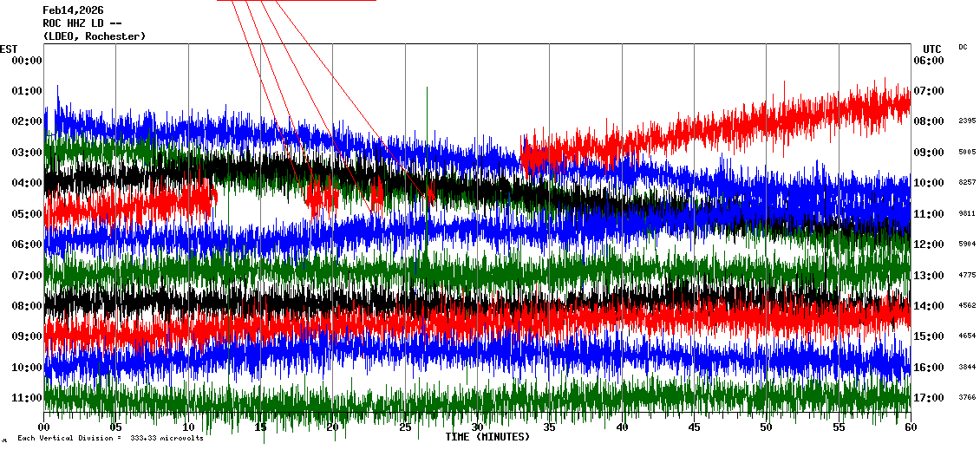Click the TIME (MINUTES) axis title
This screenshot has height=450, width=980.
[487, 437]
